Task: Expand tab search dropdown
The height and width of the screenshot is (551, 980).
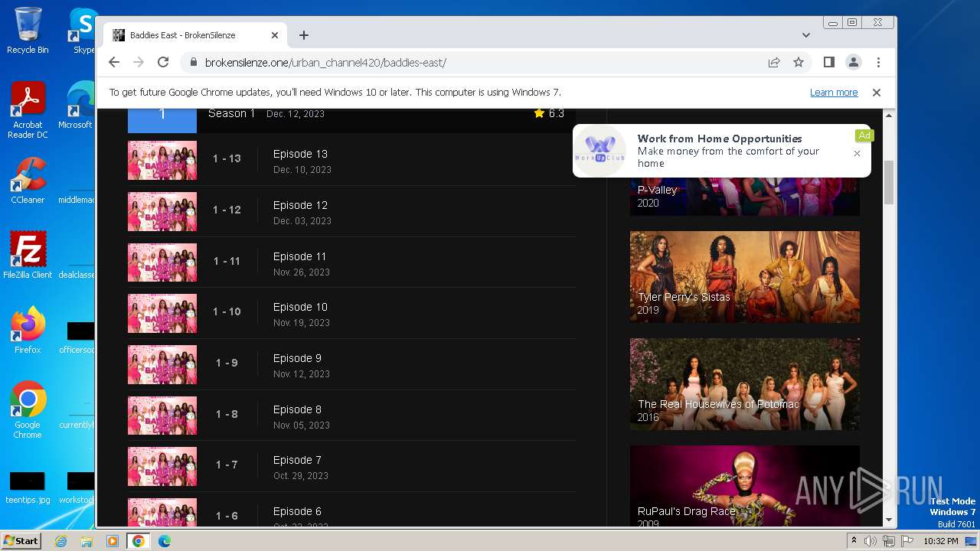Action: tap(805, 35)
